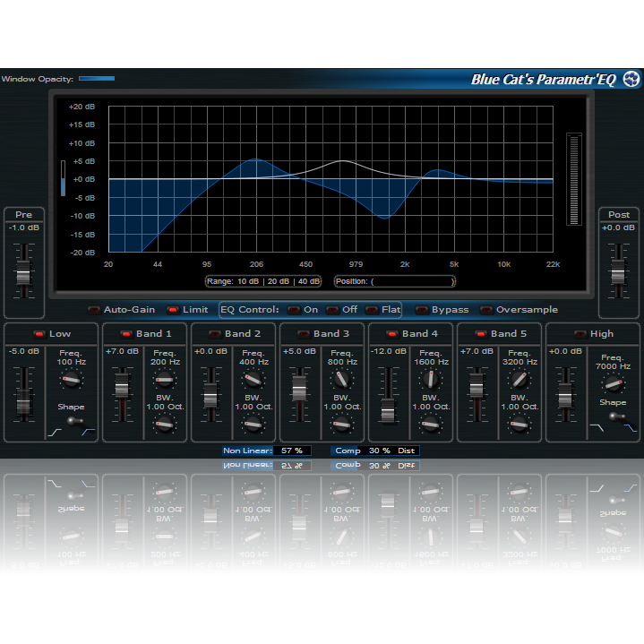This screenshot has width=644, height=644.
Task: Click the High band 7000 Hz value
Action: (614, 366)
